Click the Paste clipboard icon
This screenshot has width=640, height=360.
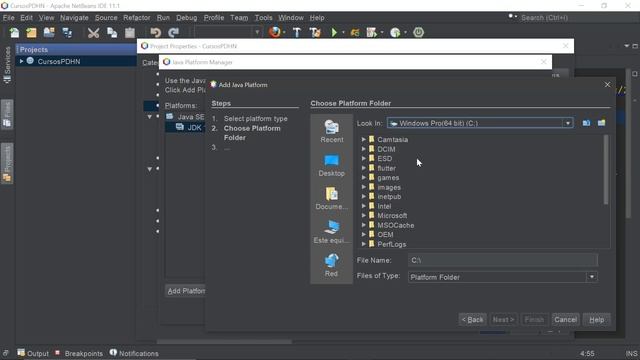click(130, 33)
